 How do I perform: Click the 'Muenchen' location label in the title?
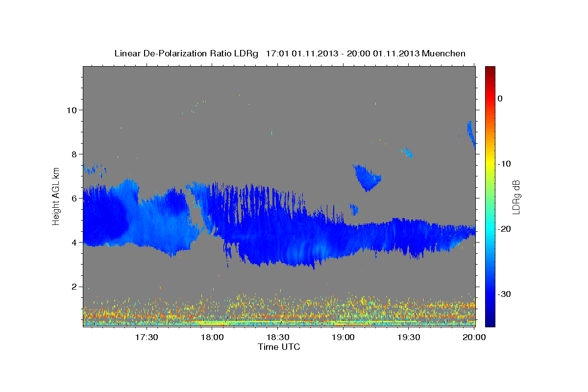point(444,53)
